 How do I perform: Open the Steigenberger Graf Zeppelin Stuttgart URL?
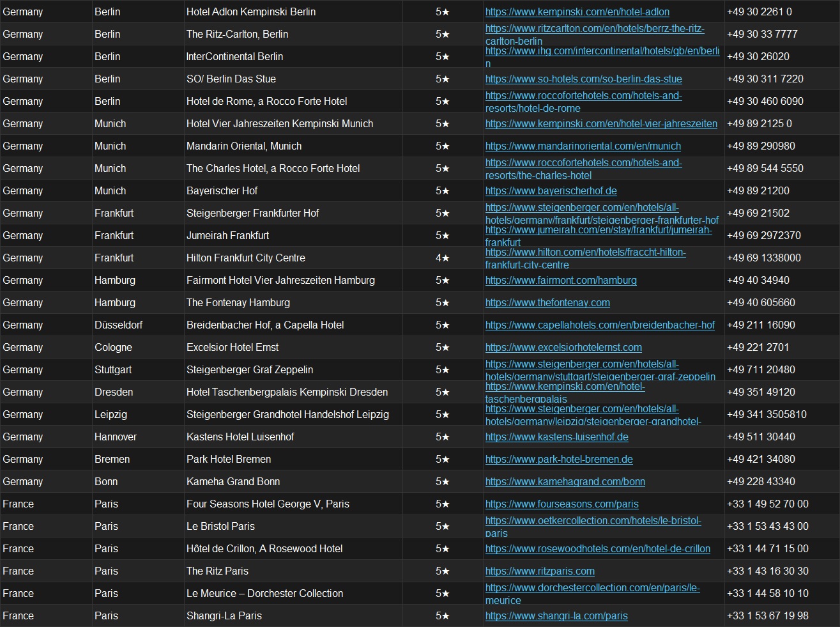(x=600, y=370)
